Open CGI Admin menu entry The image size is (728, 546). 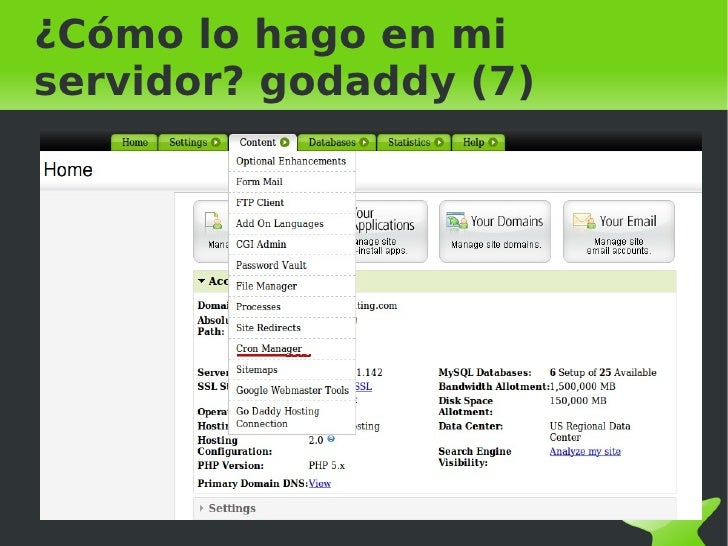[x=292, y=244]
